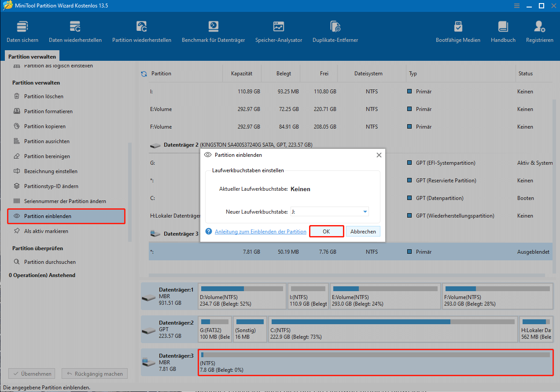The height and width of the screenshot is (392, 560).
Task: Start Partition wiederherstellen
Action: tap(142, 31)
